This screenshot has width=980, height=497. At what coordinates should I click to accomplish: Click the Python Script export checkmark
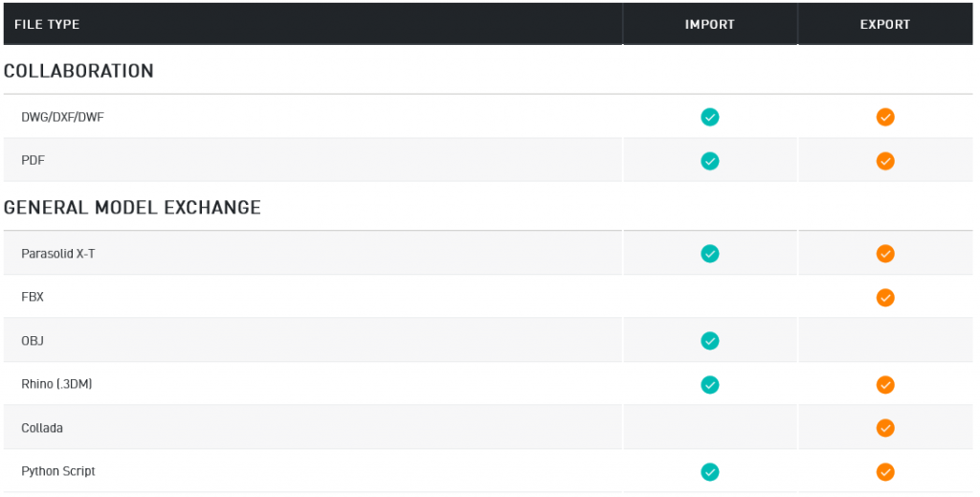click(x=885, y=471)
